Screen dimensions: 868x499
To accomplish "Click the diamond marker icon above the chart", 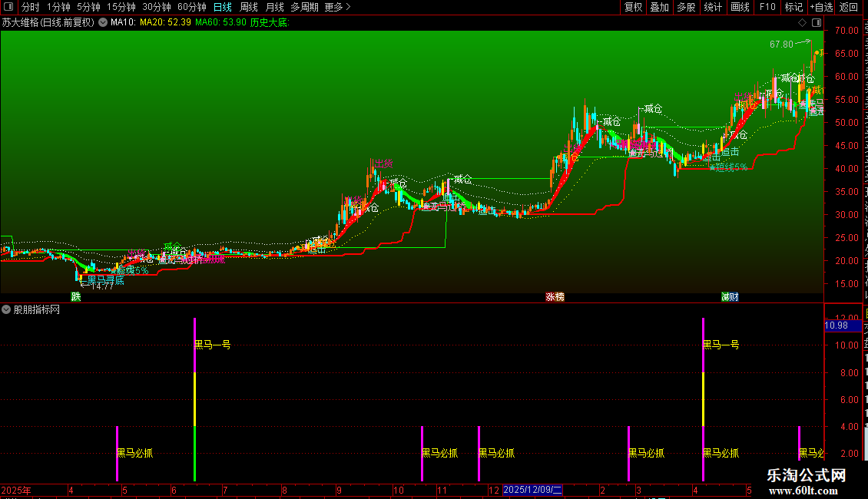I will pyautogui.click(x=802, y=22).
